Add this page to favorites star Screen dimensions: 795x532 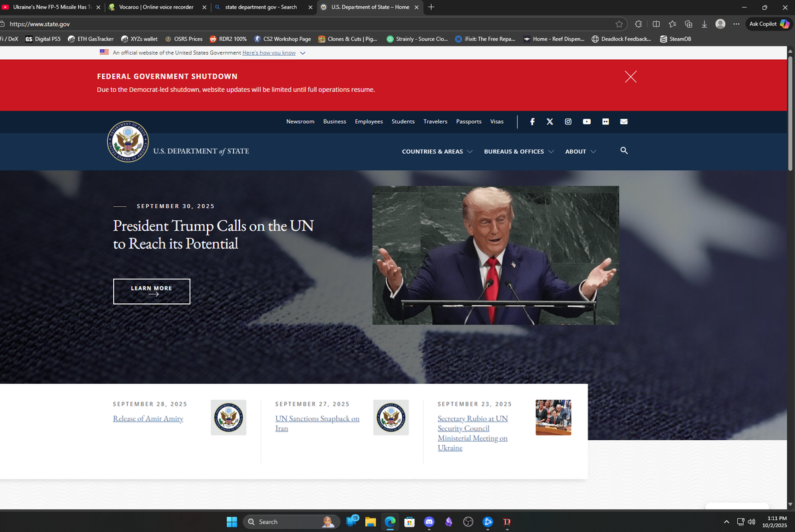point(619,24)
